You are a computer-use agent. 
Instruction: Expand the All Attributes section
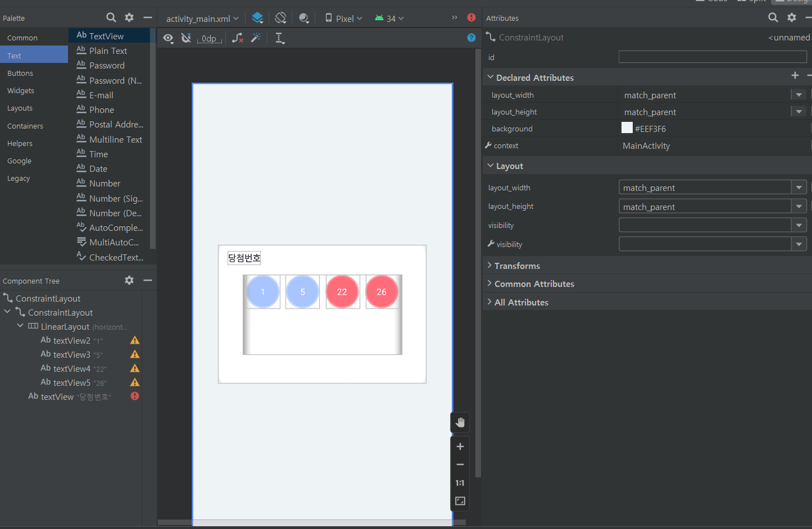(x=489, y=302)
